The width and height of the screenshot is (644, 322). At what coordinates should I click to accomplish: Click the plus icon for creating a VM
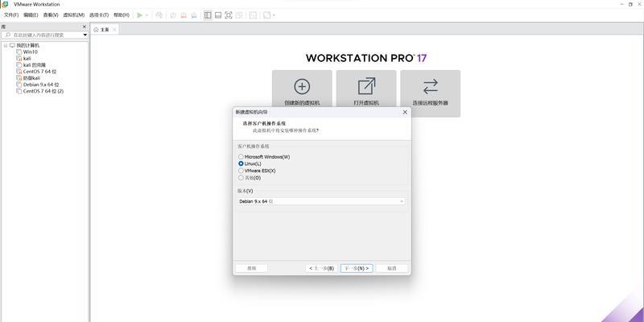tap(302, 86)
